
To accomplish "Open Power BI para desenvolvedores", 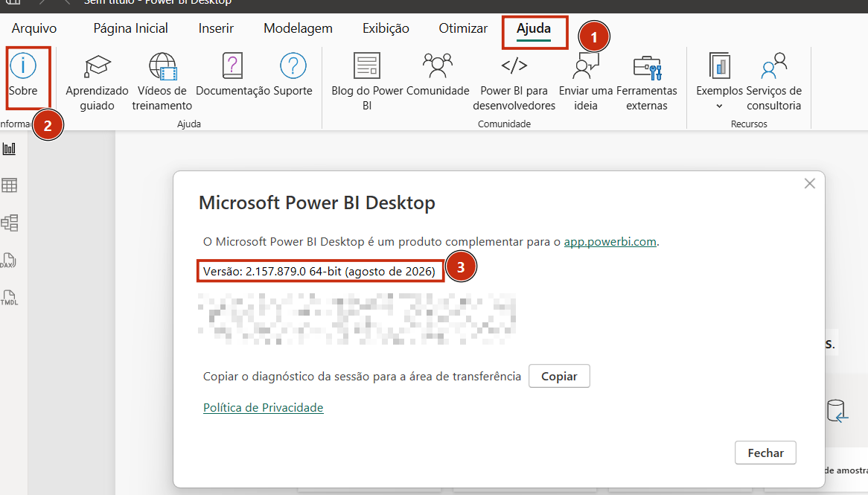I will (514, 82).
